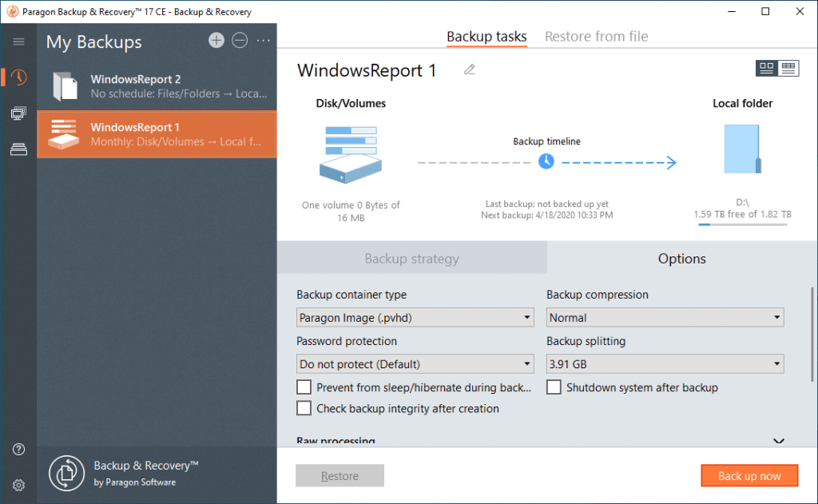Viewport: 818px width, 504px height.
Task: Click the dashed blue timeline arrow
Action: click(619, 162)
